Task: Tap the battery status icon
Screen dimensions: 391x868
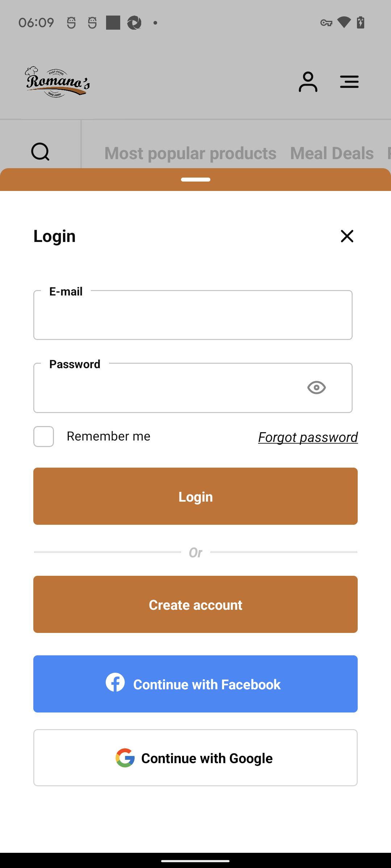Action: point(361,22)
